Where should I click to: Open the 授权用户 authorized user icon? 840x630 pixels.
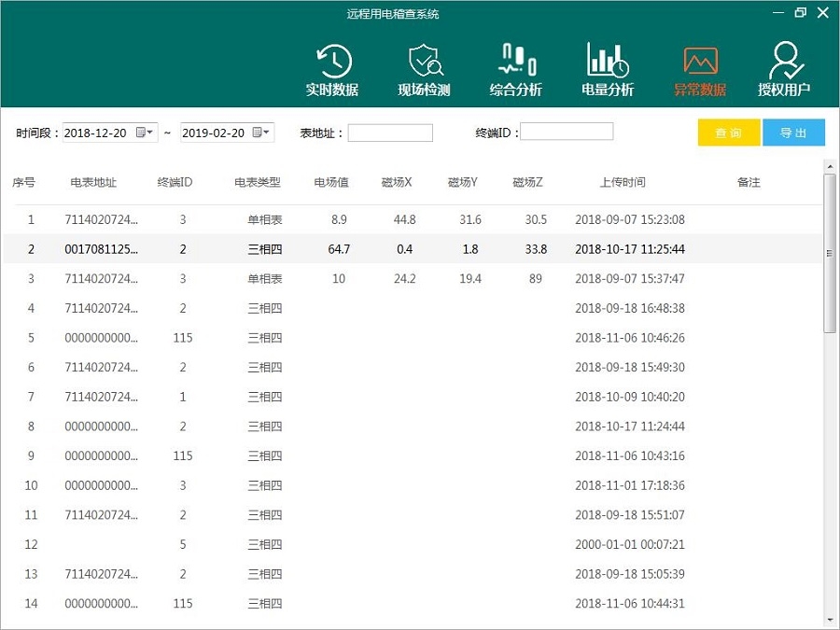[x=784, y=70]
